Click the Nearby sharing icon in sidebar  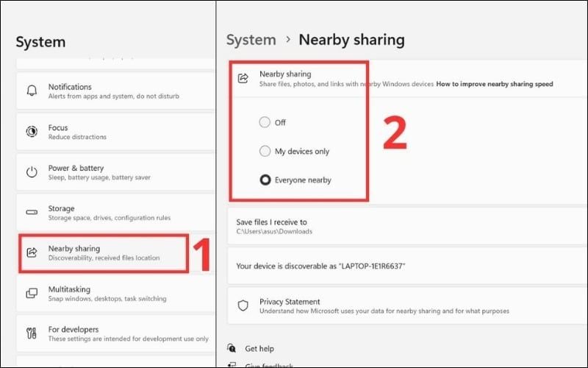click(x=32, y=252)
